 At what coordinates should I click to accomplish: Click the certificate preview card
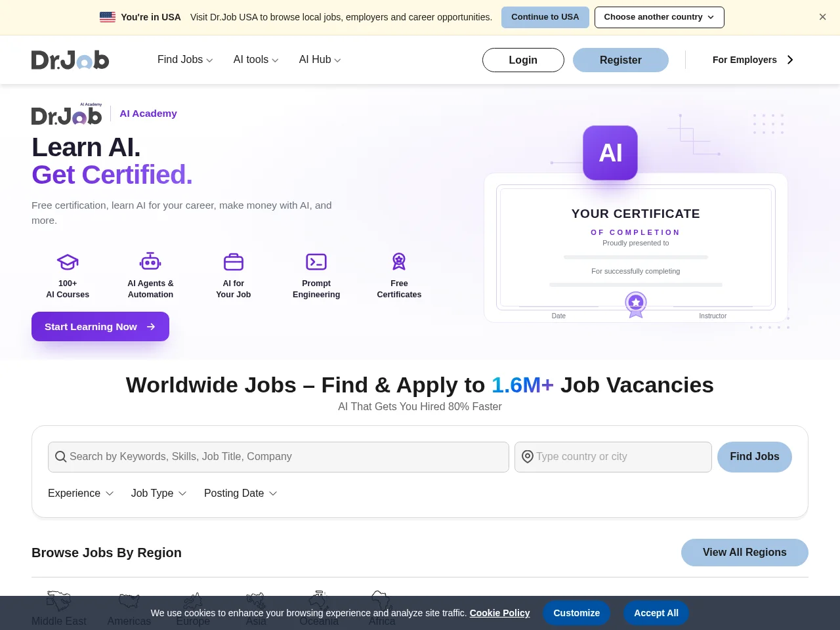[636, 247]
